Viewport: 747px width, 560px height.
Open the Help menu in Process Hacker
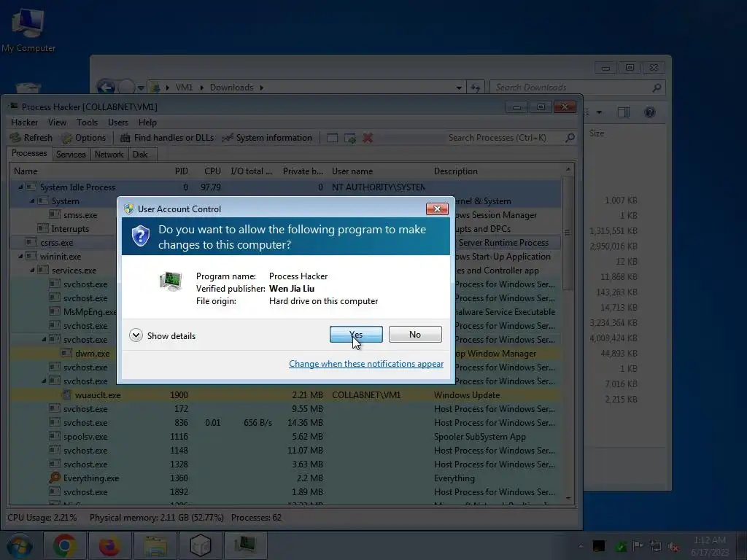[147, 122]
